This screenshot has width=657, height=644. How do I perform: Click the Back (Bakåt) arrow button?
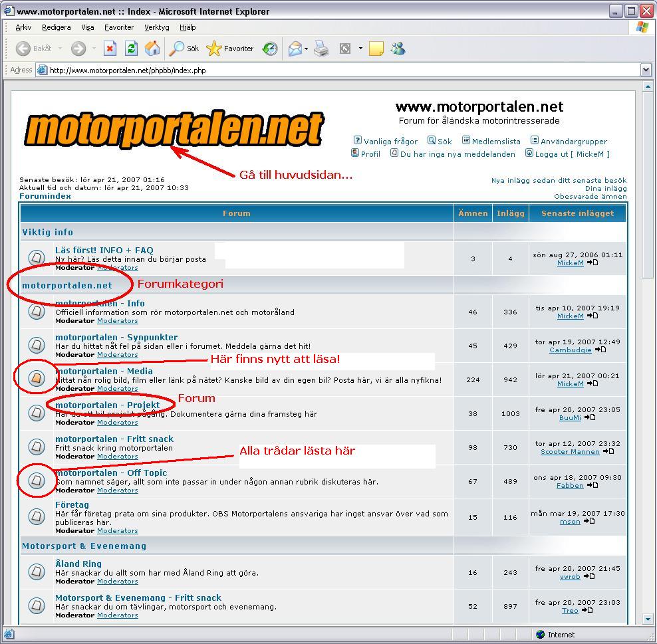click(33, 49)
